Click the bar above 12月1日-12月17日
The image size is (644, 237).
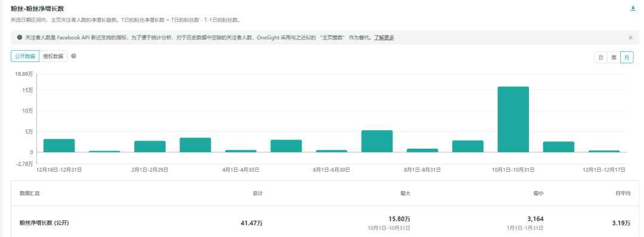click(603, 152)
